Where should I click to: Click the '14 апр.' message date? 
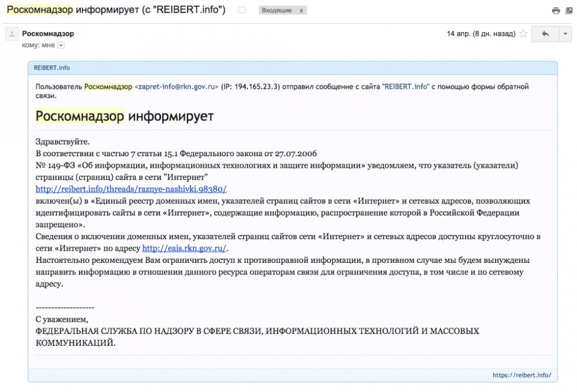481,34
